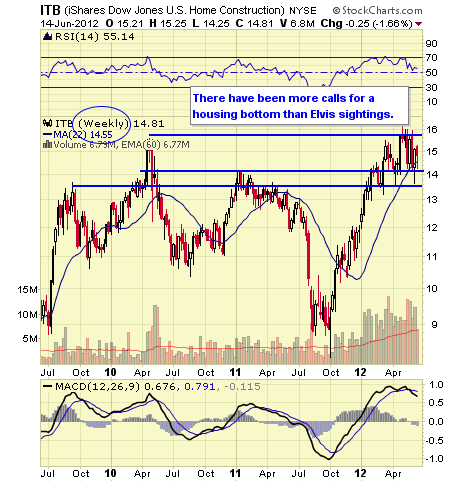The image size is (460, 482).
Task: Click the NYSE exchange label
Action: tap(303, 11)
